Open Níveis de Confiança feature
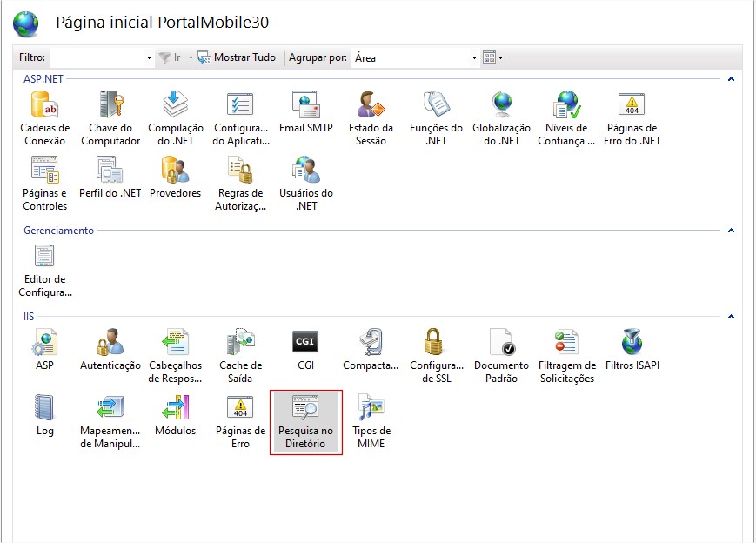 point(566,118)
